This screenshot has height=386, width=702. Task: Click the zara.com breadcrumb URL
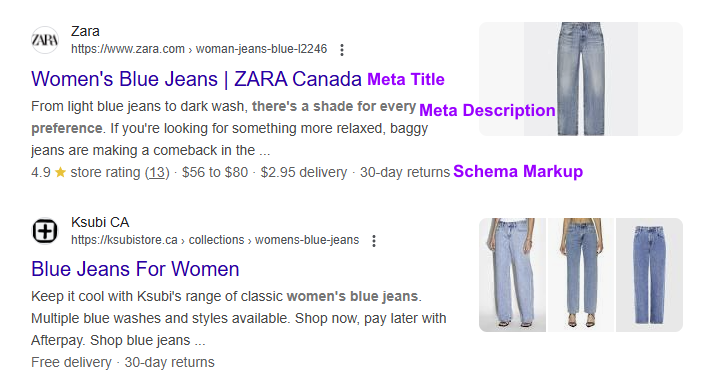pyautogui.click(x=199, y=49)
